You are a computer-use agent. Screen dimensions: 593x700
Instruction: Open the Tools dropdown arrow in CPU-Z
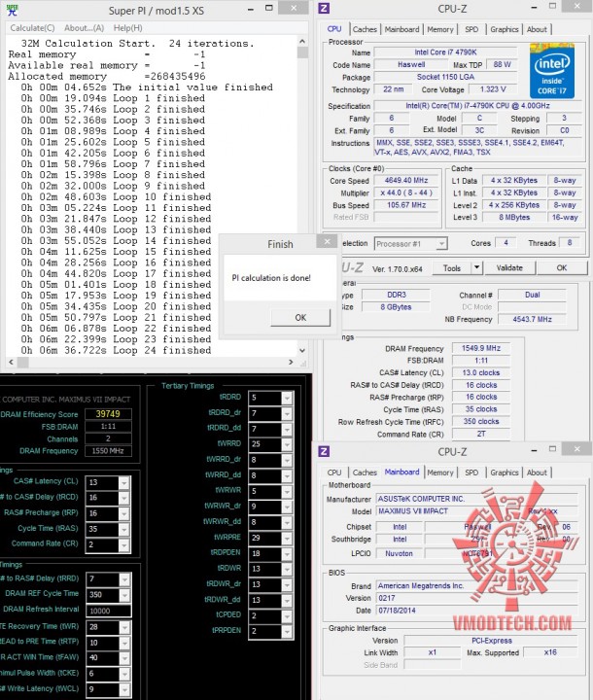click(477, 268)
